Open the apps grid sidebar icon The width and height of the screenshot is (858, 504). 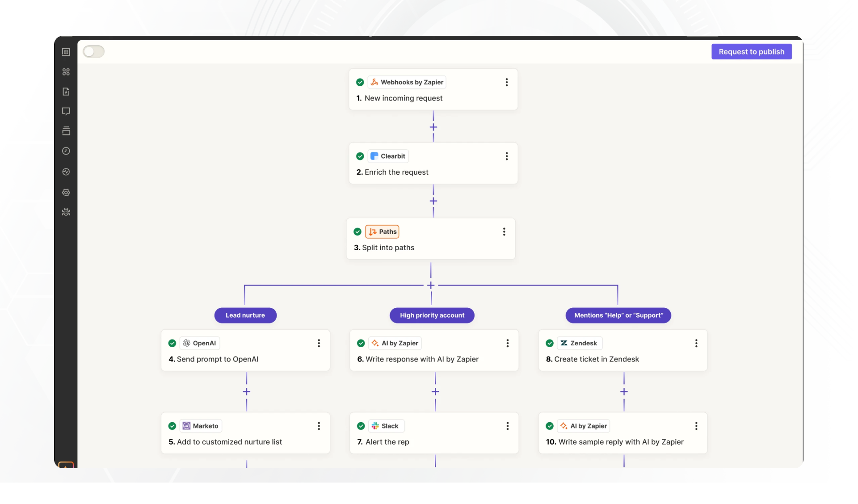(66, 72)
